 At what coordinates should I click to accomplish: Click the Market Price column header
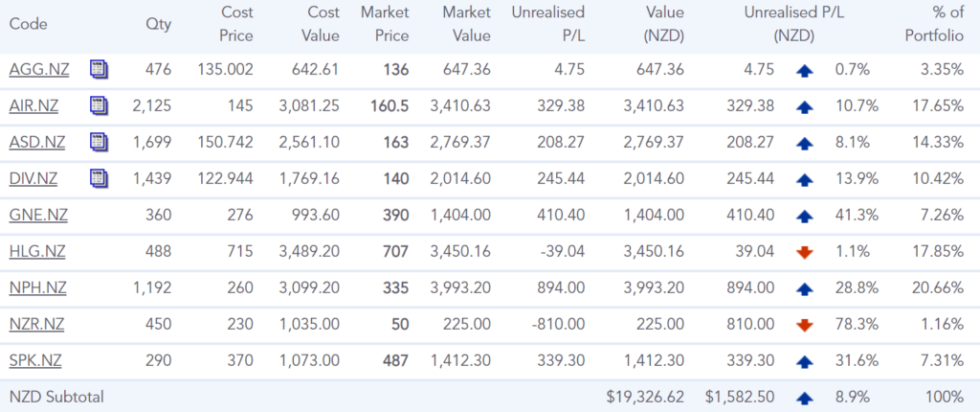coord(385,24)
